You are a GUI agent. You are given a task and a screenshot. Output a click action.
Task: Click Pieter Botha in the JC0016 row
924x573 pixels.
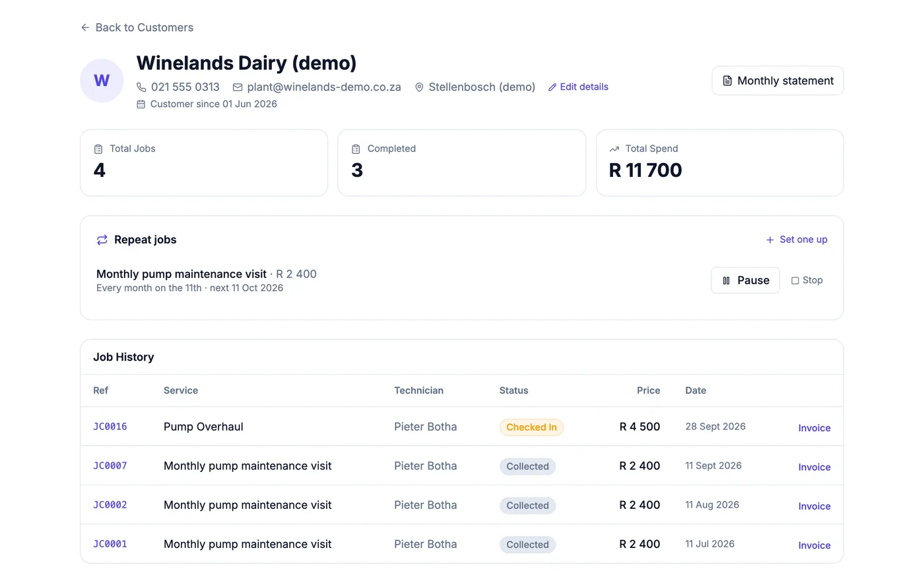[x=425, y=427]
